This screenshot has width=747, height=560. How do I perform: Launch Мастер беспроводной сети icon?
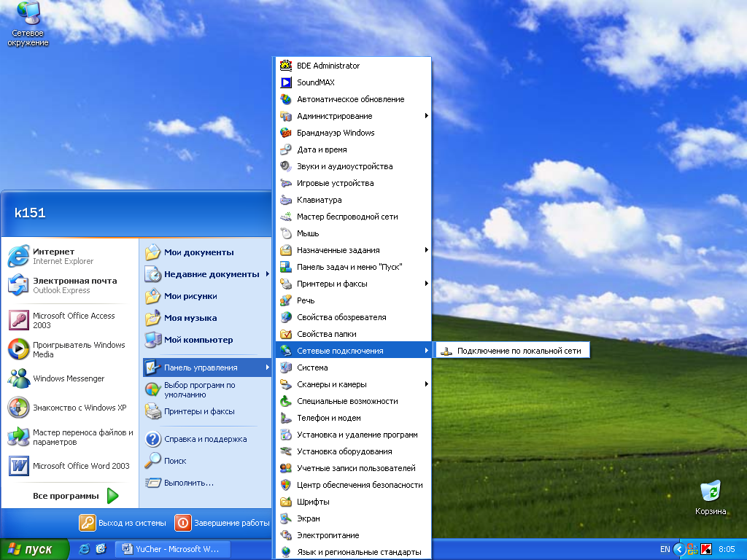(x=286, y=217)
